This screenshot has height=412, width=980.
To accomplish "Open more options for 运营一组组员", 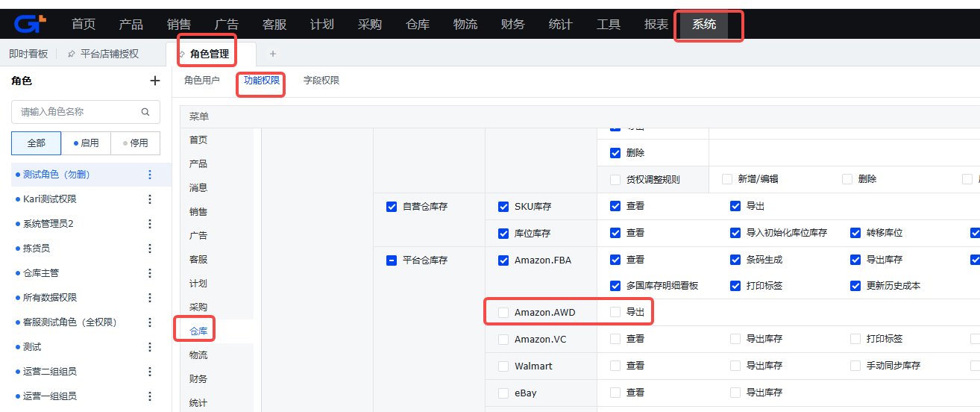I will coord(149,396).
